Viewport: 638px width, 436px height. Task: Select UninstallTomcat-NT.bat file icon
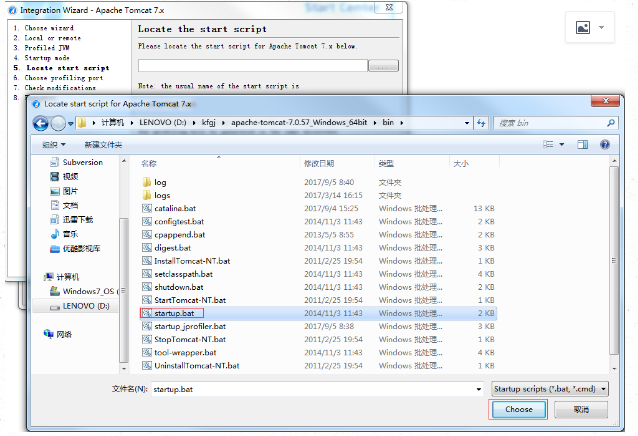tap(146, 365)
